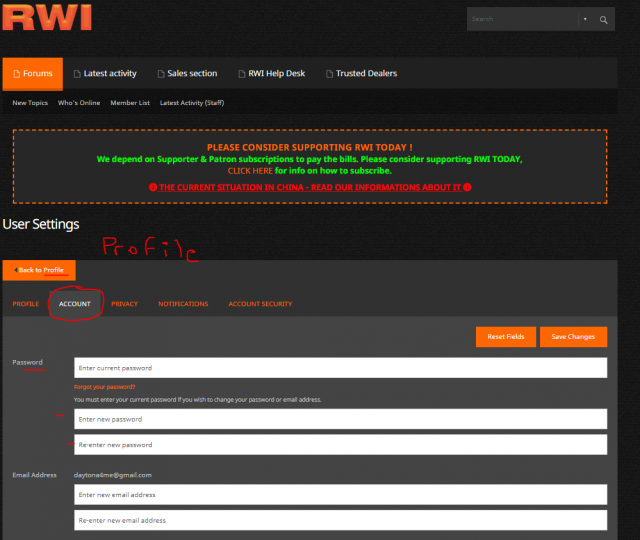Click the Forgot your password link

(x=104, y=387)
